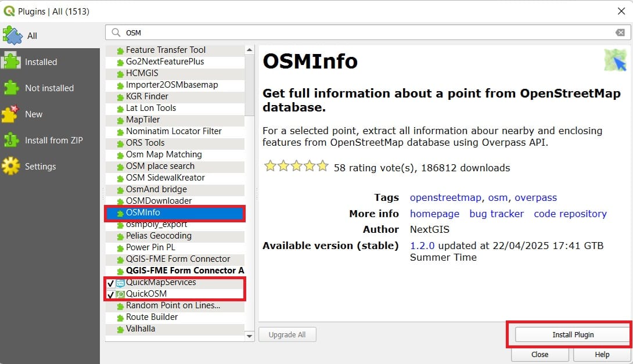Open the code repository link
The image size is (633, 364).
tap(570, 214)
